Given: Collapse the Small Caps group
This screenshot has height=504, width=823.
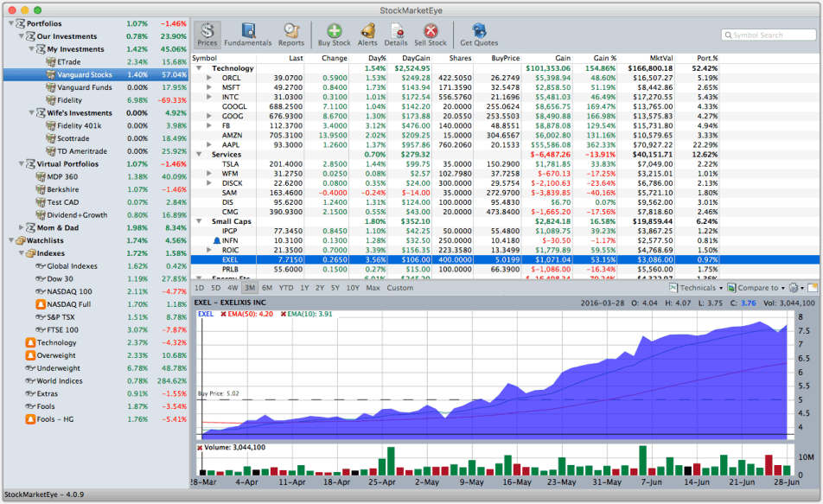Looking at the screenshot, I should point(199,221).
